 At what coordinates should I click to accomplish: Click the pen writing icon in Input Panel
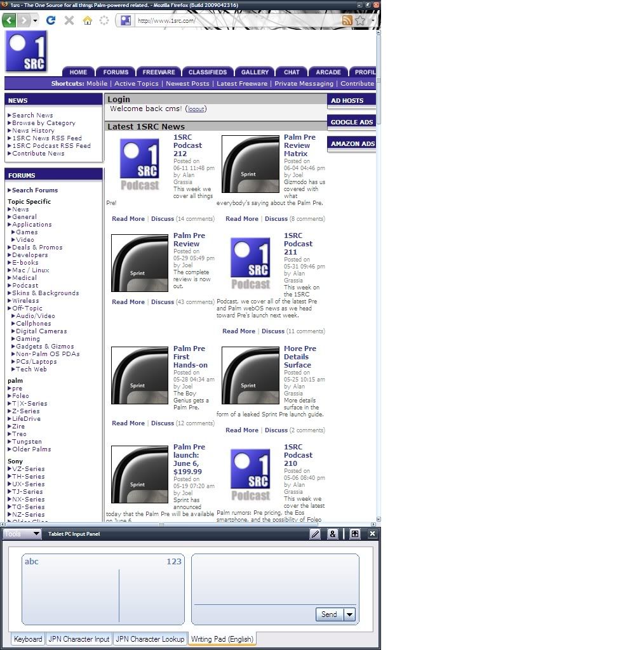tap(315, 534)
